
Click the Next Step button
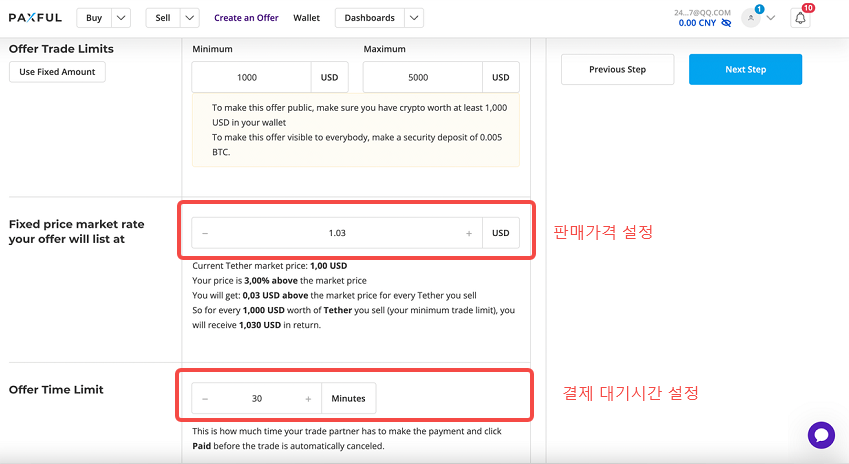[x=745, y=69]
